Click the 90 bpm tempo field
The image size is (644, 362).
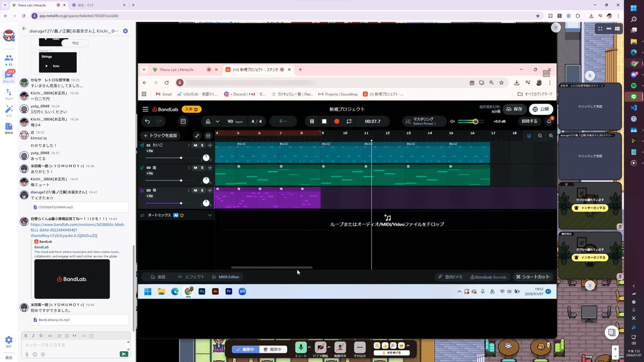[235, 121]
